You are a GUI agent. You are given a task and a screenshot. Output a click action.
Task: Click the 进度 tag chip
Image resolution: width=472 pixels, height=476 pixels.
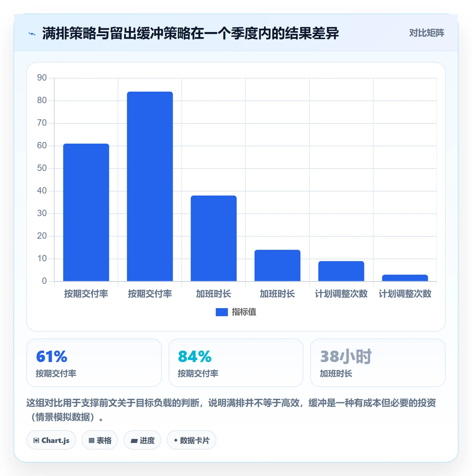pos(142,440)
